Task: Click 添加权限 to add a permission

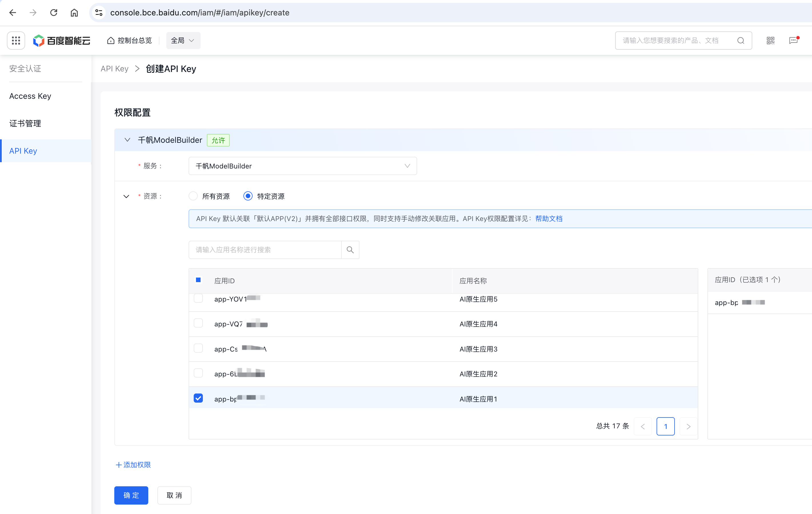Action: (x=133, y=465)
